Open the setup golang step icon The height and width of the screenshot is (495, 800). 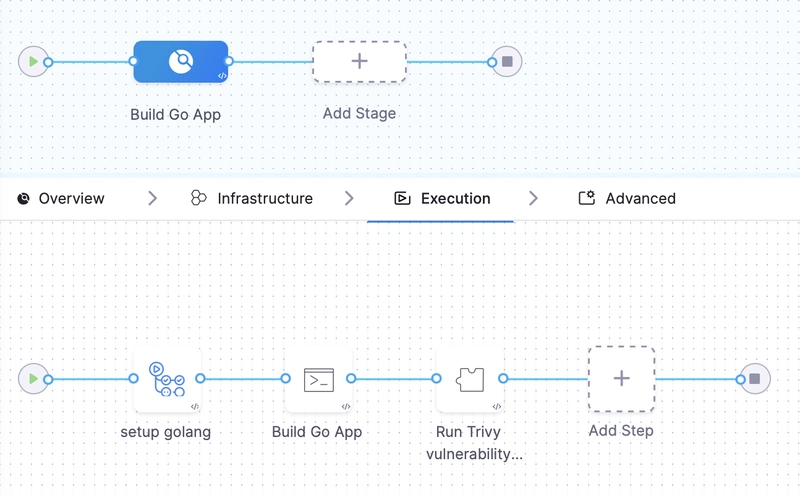coord(167,379)
